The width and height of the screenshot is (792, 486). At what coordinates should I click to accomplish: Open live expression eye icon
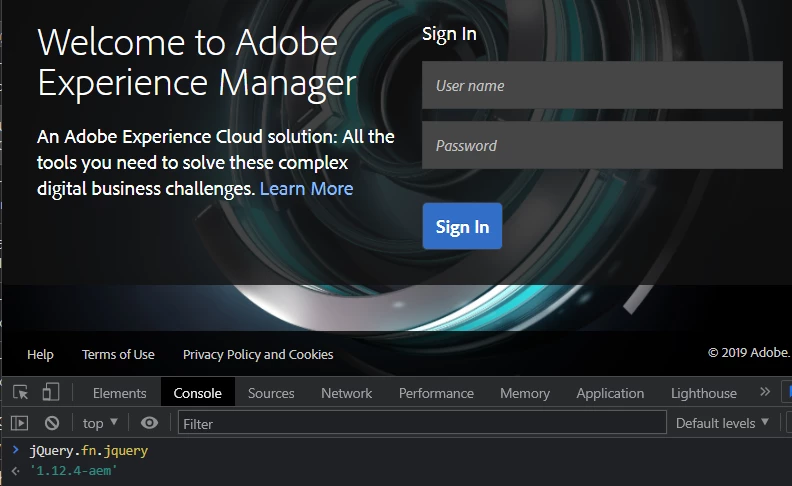tap(149, 423)
